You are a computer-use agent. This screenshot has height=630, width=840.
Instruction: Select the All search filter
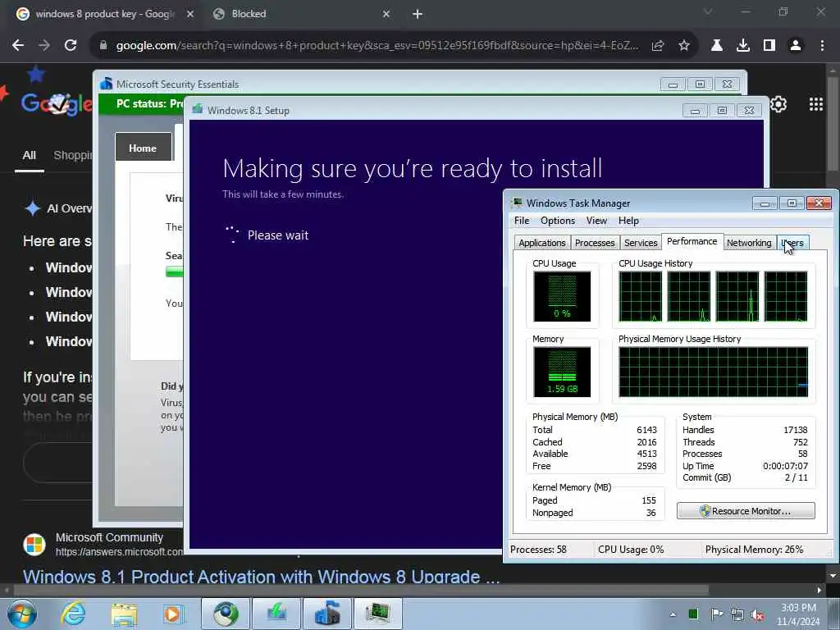[30, 155]
